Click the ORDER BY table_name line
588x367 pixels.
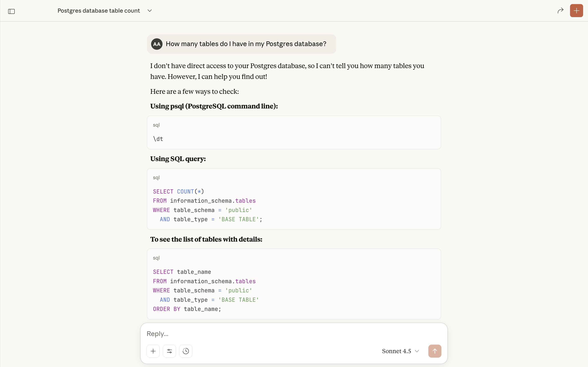click(x=187, y=309)
